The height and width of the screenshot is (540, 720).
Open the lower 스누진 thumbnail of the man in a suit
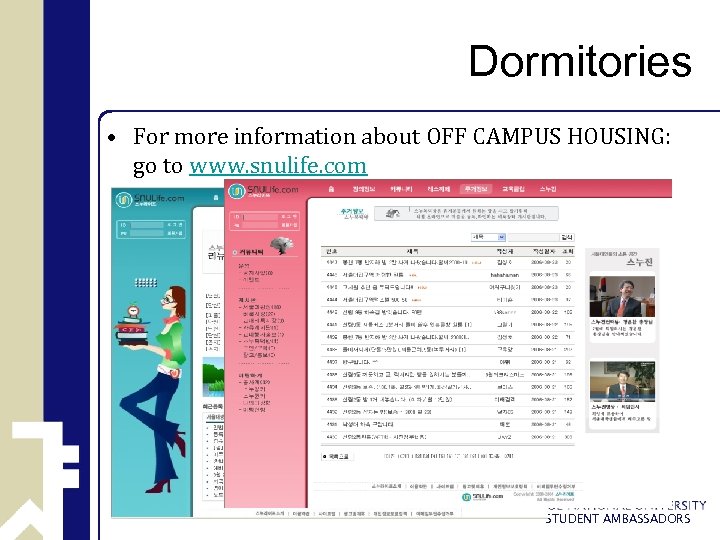tap(622, 382)
